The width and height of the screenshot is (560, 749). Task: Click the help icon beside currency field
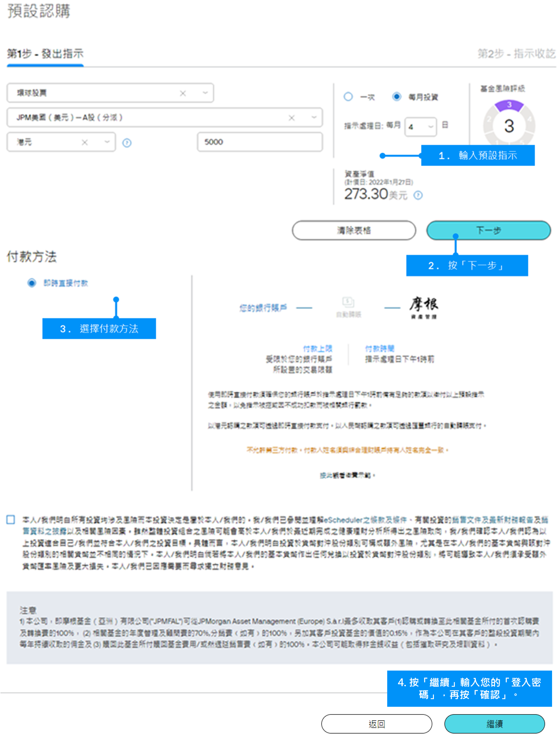click(127, 143)
